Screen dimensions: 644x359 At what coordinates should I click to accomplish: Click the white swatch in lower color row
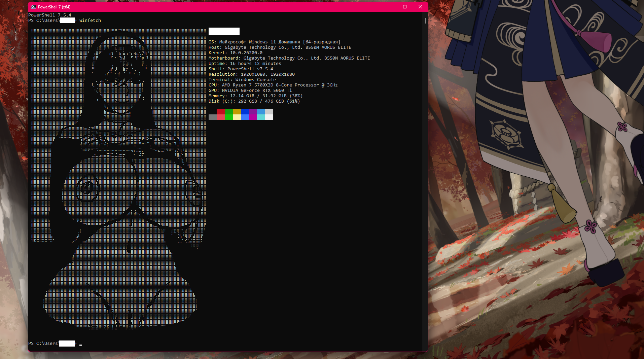269,117
